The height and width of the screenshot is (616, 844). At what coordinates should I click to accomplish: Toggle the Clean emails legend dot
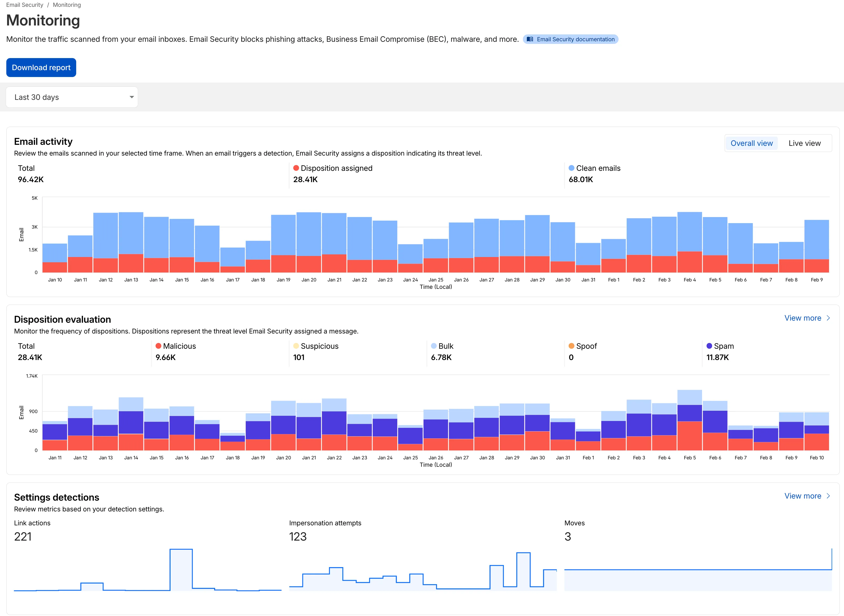click(571, 168)
